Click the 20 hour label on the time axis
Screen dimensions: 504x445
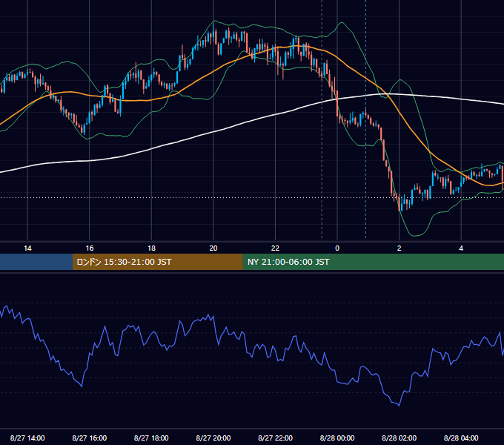tap(213, 248)
